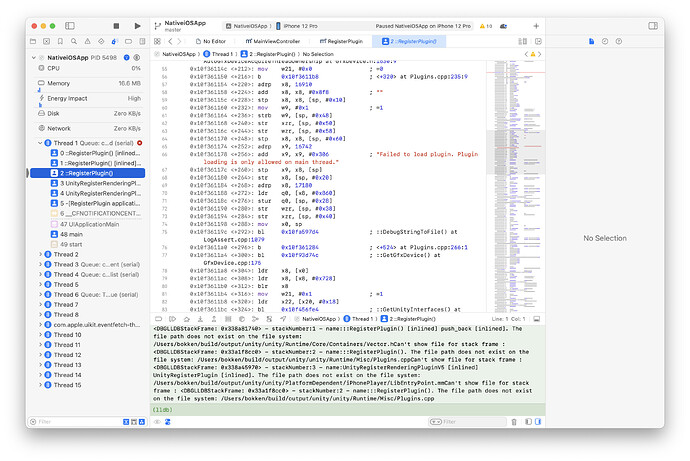Viewport: 690px width, 461px height.
Task: Select the NativeiOSApp scheme selector
Action: [247, 26]
